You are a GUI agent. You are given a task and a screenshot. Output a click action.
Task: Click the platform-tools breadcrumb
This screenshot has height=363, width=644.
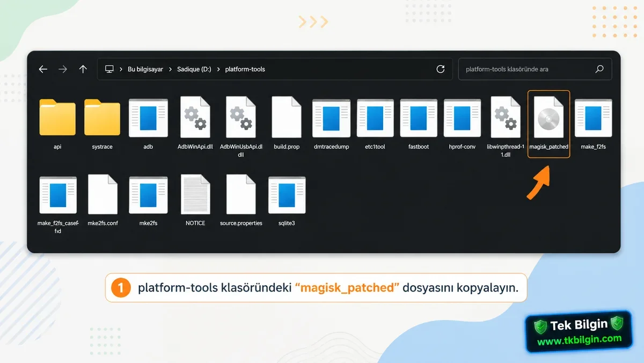coord(245,69)
